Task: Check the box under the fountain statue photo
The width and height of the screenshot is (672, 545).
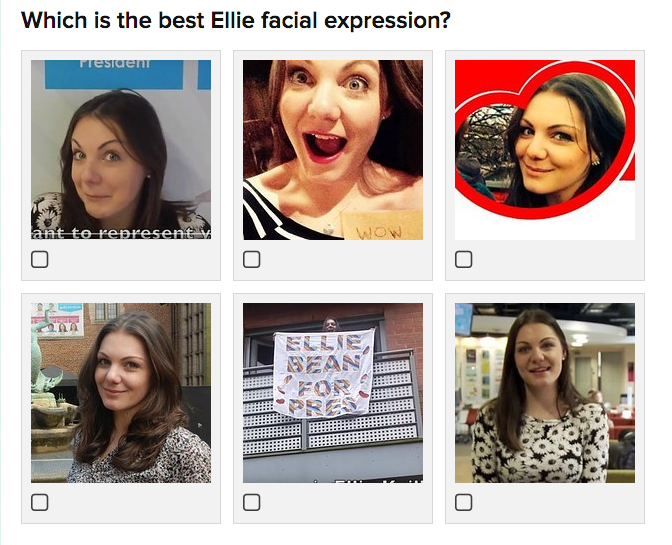Action: pos(39,502)
